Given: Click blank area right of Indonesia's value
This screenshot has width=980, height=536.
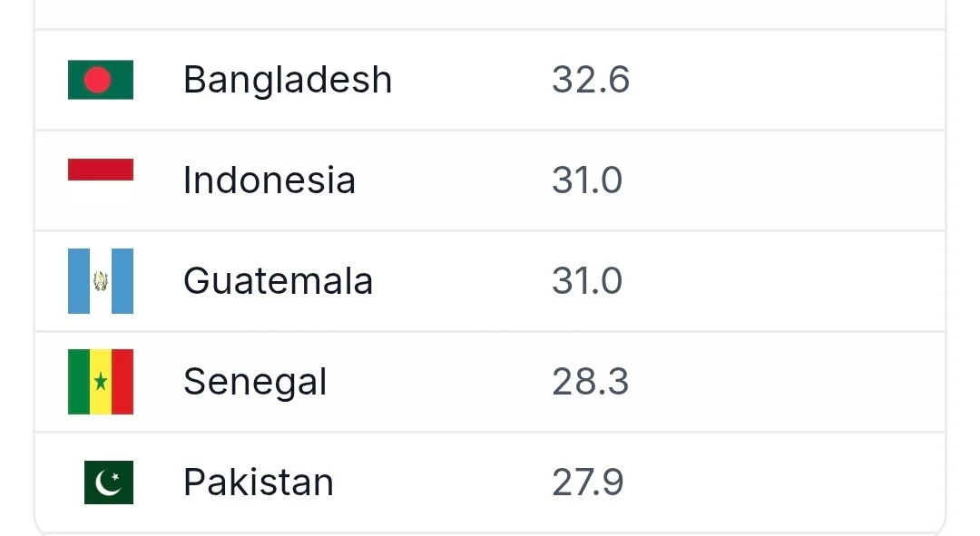Looking at the screenshot, I should pos(780,180).
